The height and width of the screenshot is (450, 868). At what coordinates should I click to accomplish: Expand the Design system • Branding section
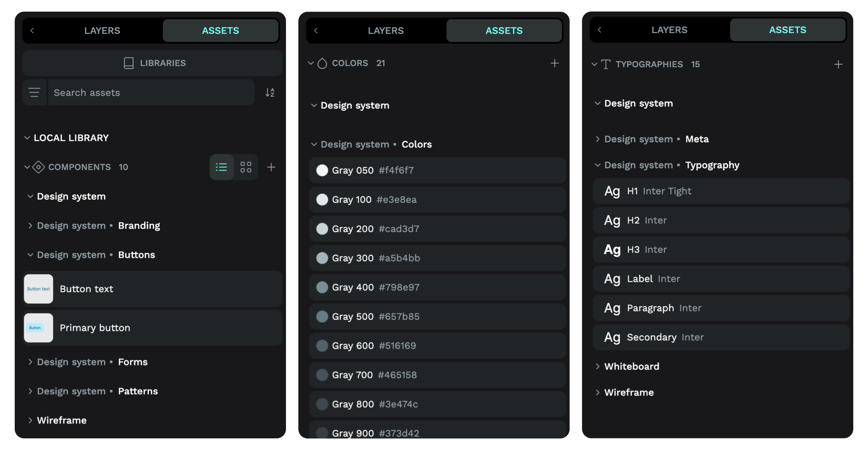click(30, 225)
